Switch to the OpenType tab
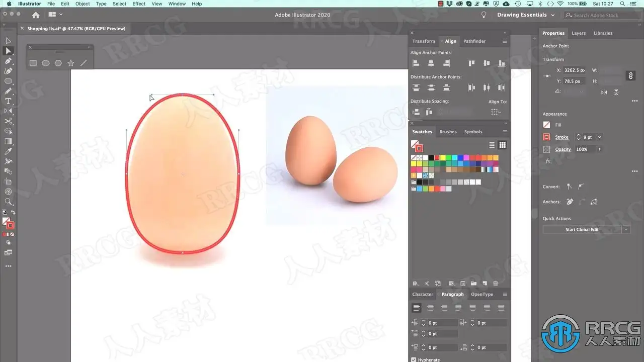The image size is (644, 362). coord(482,294)
